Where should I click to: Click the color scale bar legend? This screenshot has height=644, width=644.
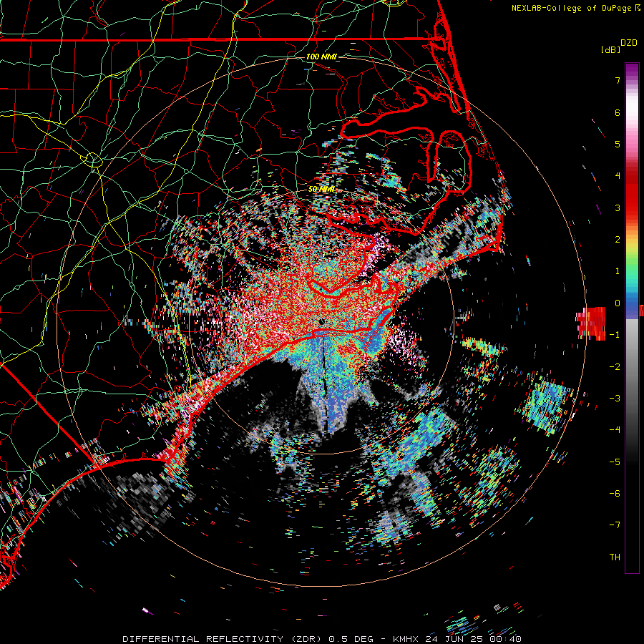coord(632,318)
